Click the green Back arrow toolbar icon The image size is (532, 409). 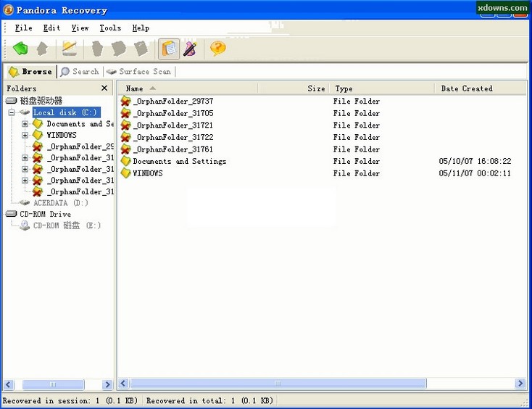tap(20, 49)
